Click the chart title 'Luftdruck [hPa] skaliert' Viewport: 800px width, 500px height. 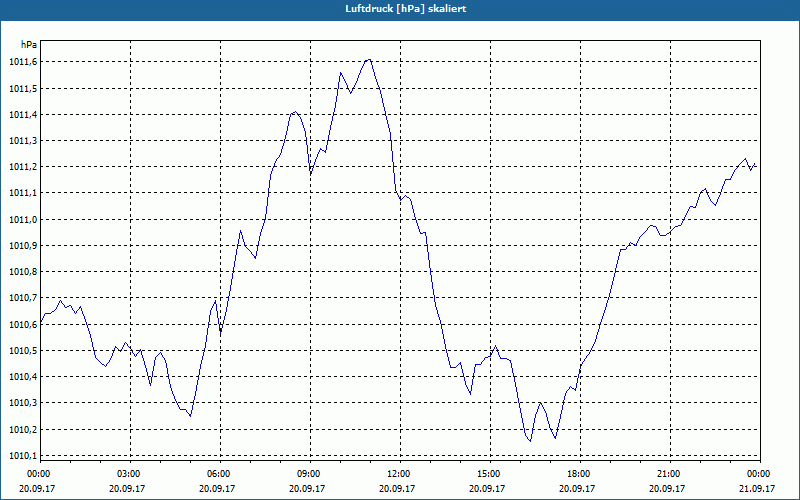point(406,9)
